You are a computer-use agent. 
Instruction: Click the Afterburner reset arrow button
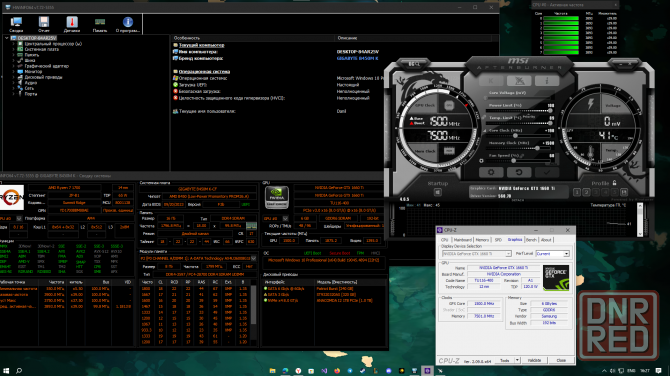tap(519, 172)
